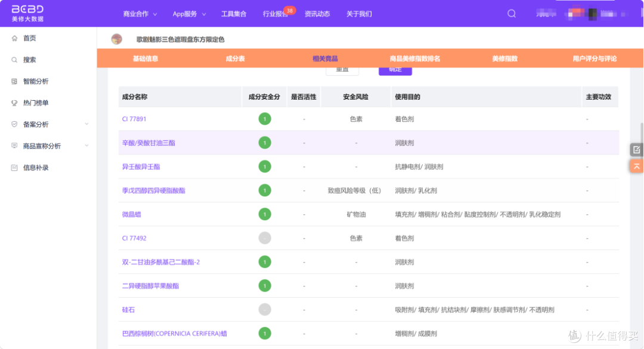Open the 微晶蜡 ingredient link

131,214
